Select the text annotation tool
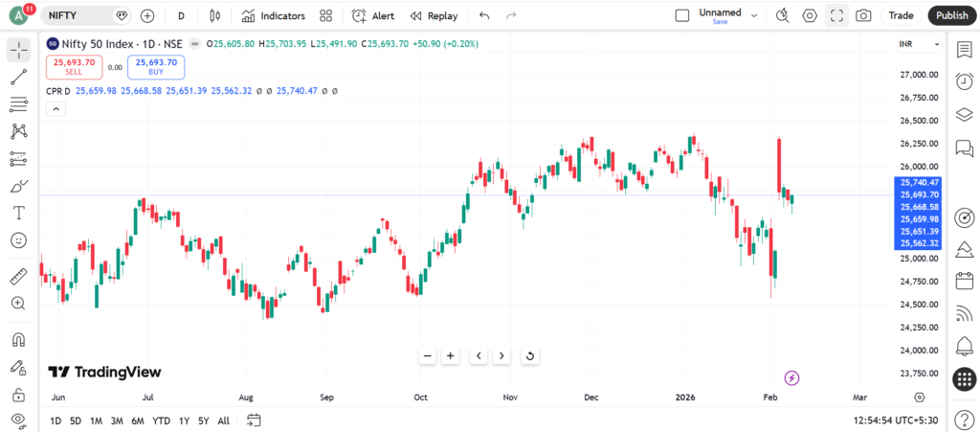Viewport: 980px width, 432px height. click(x=18, y=213)
